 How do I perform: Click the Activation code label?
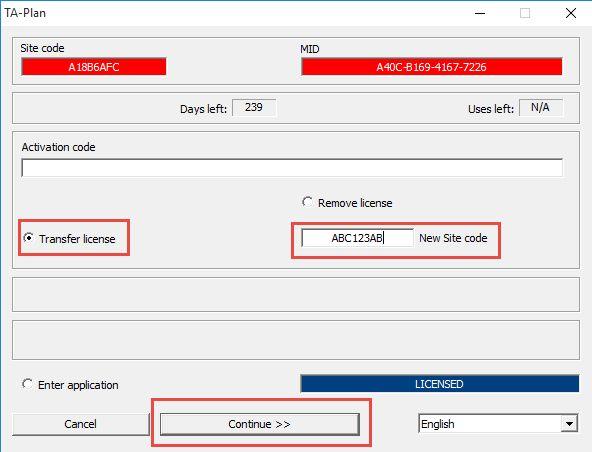[x=59, y=147]
